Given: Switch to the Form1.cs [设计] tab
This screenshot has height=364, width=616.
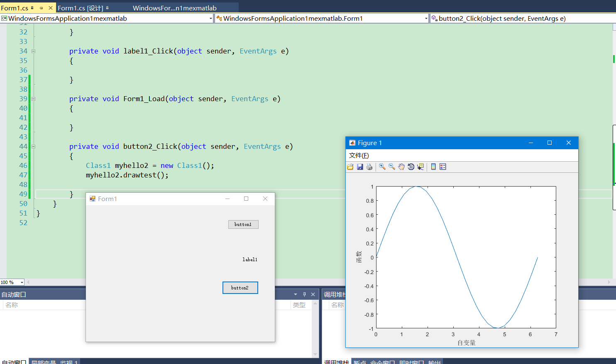Looking at the screenshot, I should tap(81, 8).
